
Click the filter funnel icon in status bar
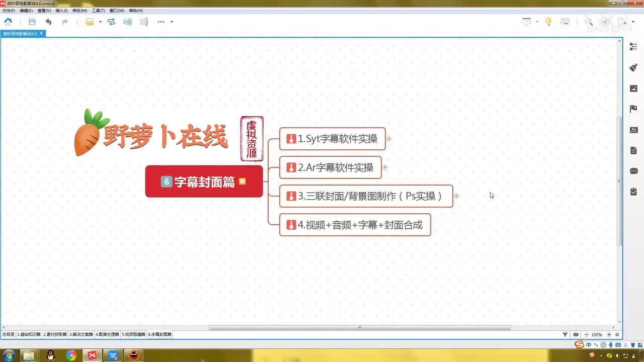coord(565,334)
